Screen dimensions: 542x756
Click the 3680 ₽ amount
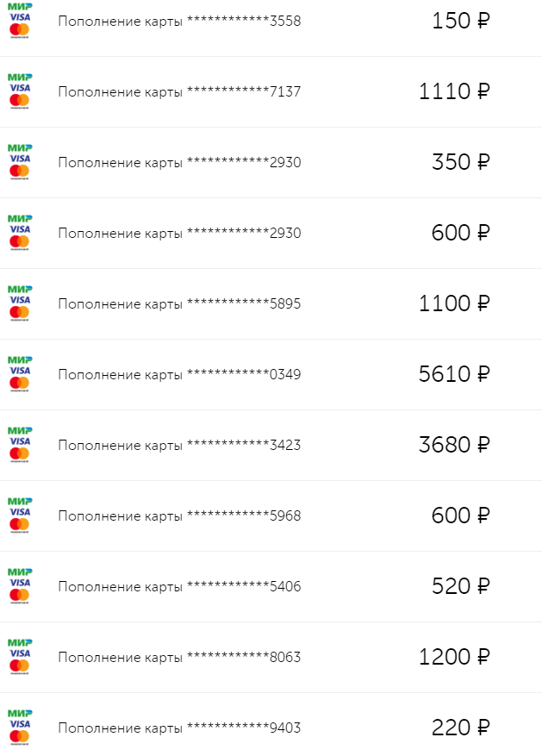click(x=454, y=445)
